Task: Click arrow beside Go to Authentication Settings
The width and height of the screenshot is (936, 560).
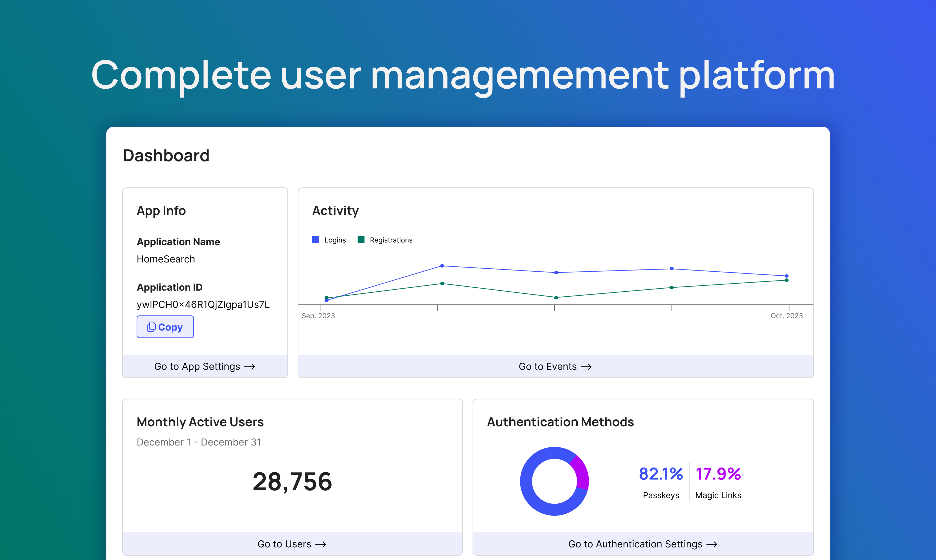Action: click(712, 544)
